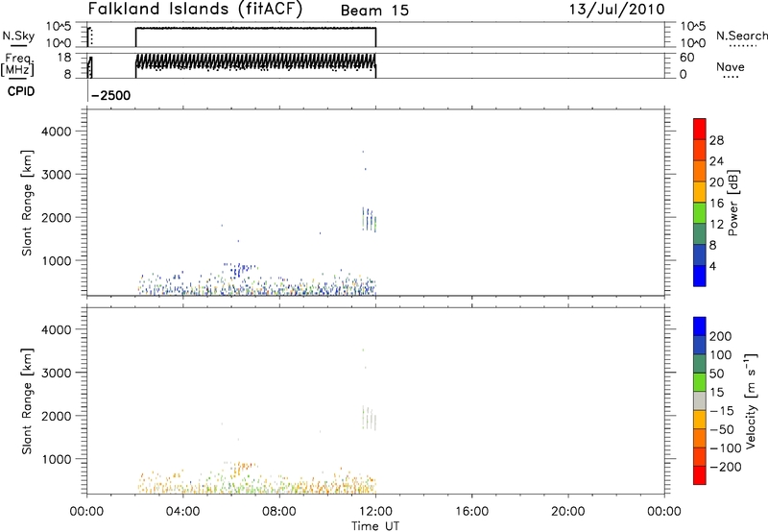Screen dimensions: 768x532
Task: Click the 2000 km echo cluster in power panel
Action: point(370,220)
